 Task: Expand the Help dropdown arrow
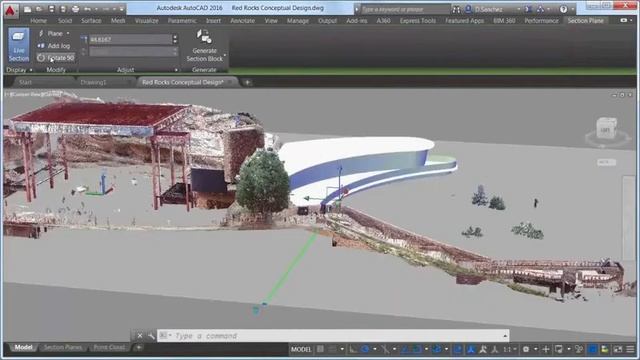tap(572, 9)
